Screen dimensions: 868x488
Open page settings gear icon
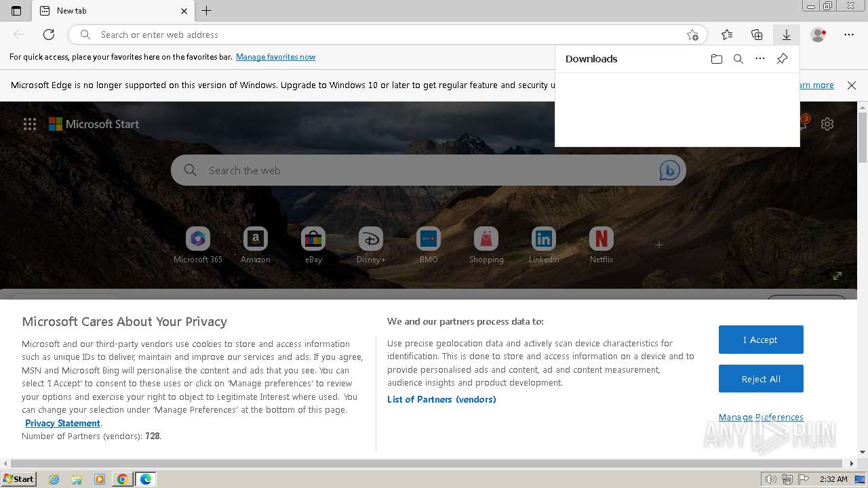827,124
